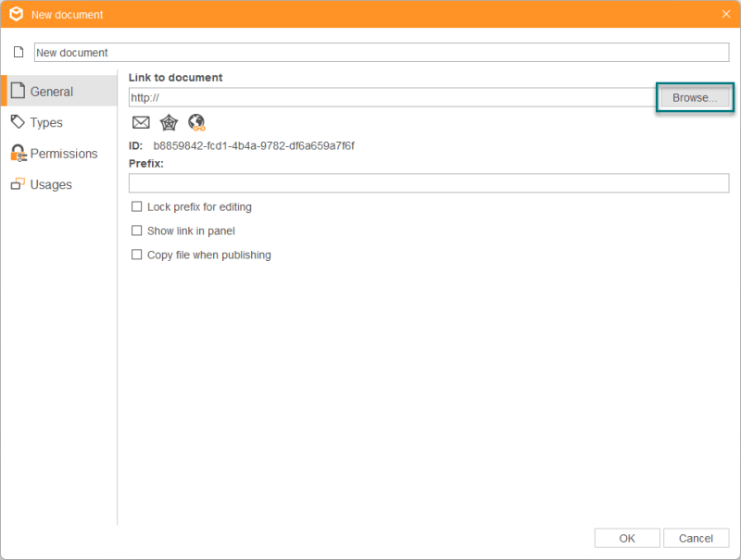This screenshot has width=741, height=560.
Task: Check Show link in panel
Action: tap(137, 230)
